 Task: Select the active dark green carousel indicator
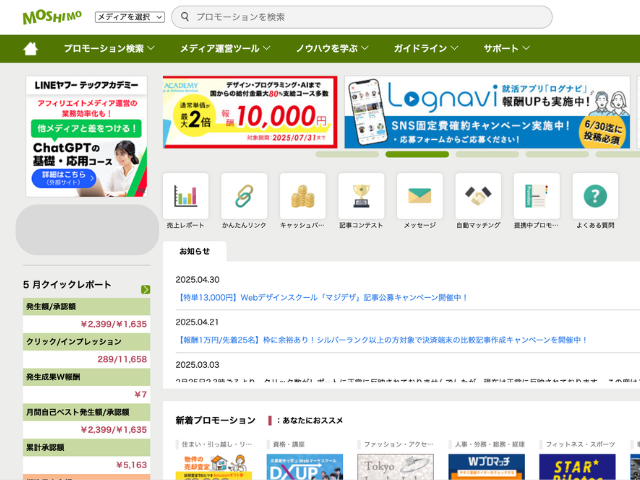(x=417, y=154)
